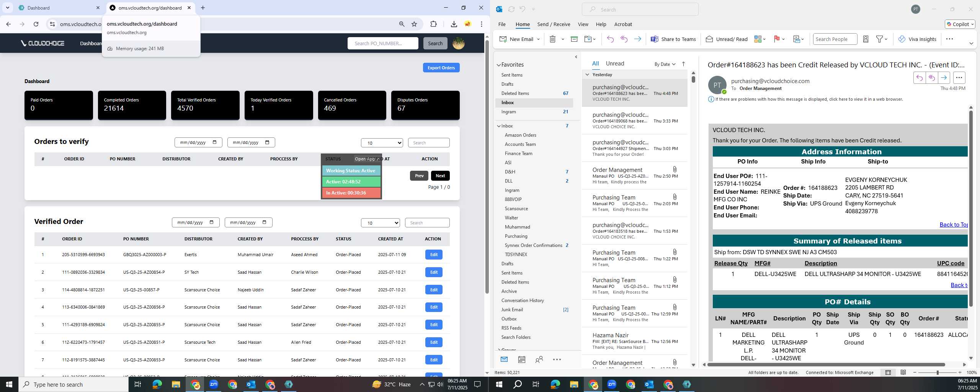This screenshot has width=980, height=392.
Task: Collapse the Yesterday message group
Action: tap(587, 75)
